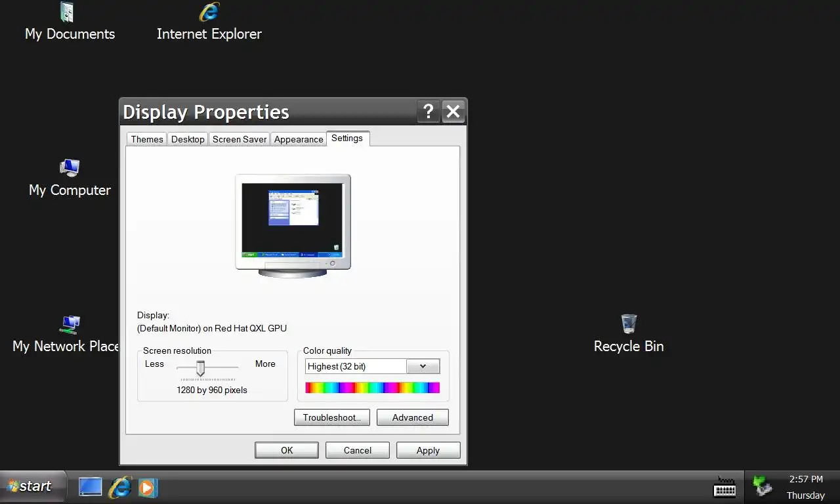
Task: Click the Show Desktop quick launch icon
Action: pos(91,487)
